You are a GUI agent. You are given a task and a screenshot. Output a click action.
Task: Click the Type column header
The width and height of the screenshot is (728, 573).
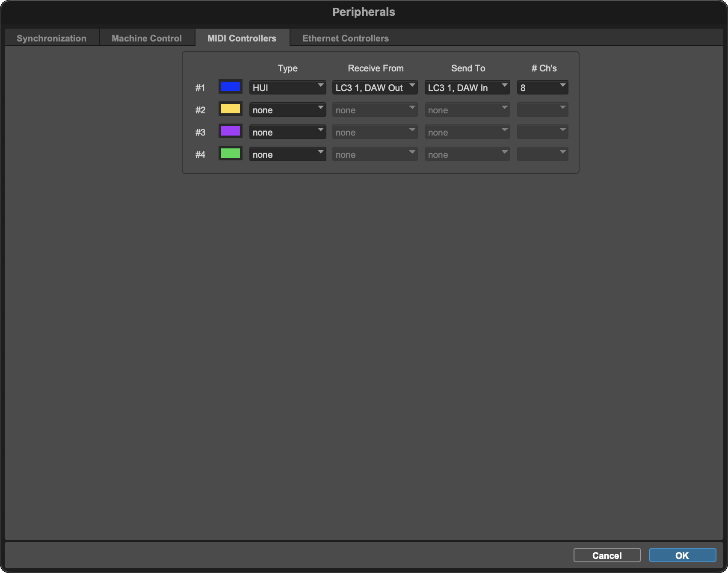(287, 68)
